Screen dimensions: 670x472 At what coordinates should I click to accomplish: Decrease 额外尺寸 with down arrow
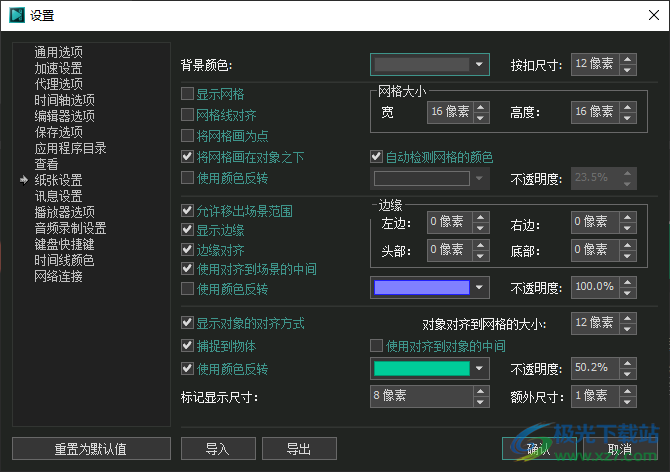coord(627,402)
